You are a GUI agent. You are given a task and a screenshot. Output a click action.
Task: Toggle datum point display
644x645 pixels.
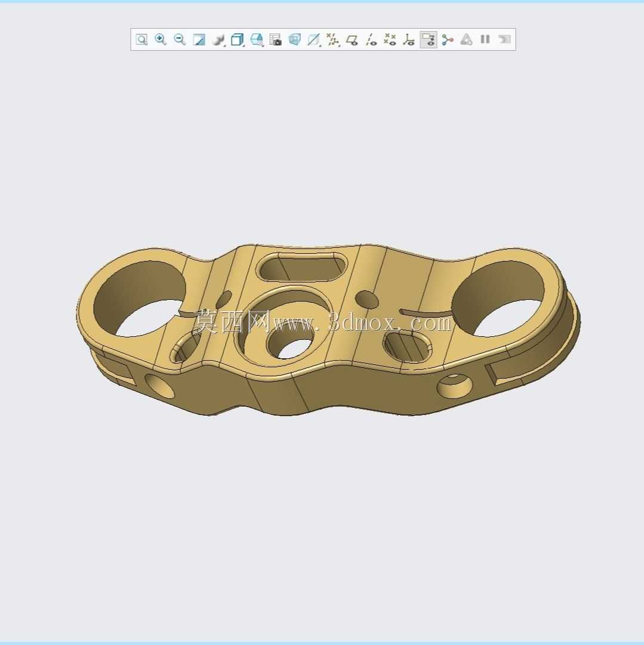click(x=390, y=39)
